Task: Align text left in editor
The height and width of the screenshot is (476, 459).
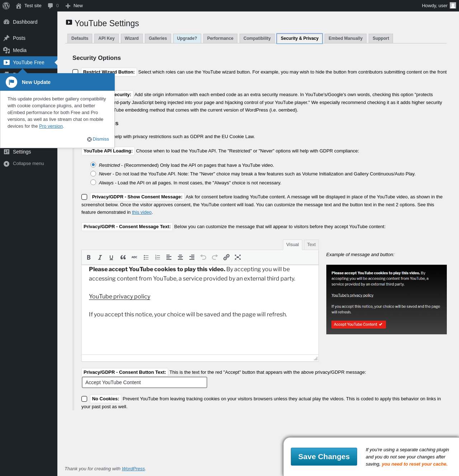Action: [169, 257]
